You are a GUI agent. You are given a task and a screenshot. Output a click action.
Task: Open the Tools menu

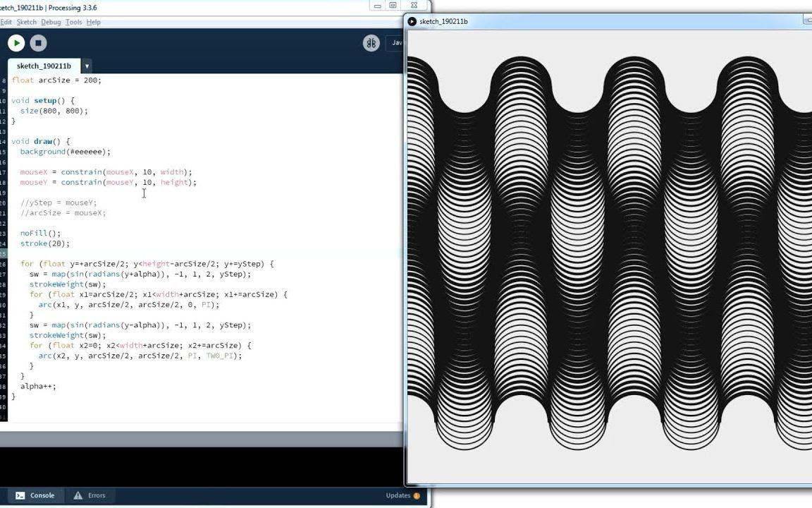72,22
